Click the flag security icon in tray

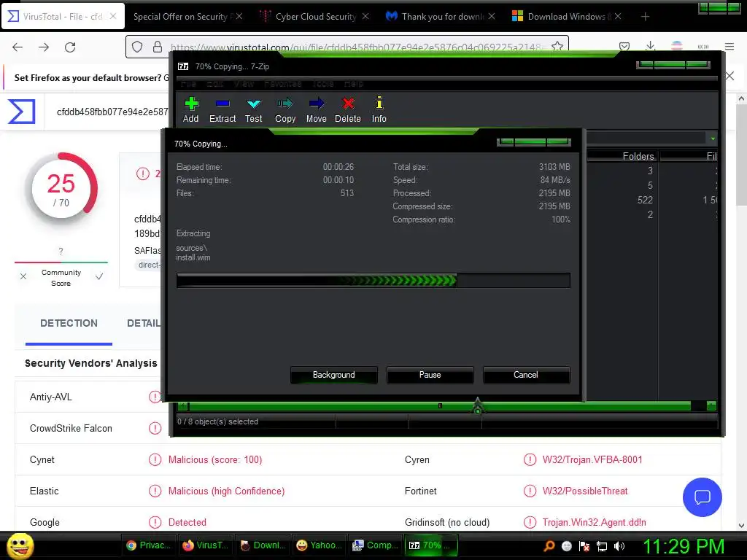tap(584, 545)
